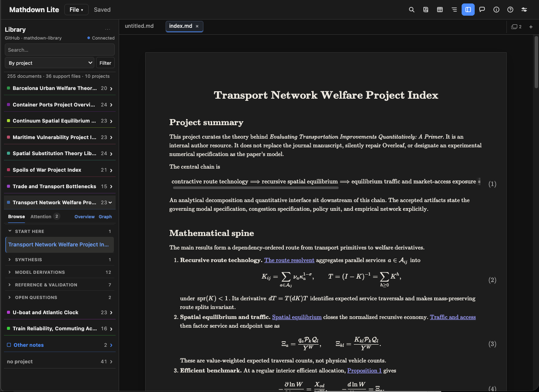Open the windows count icon showing 2

(x=516, y=27)
